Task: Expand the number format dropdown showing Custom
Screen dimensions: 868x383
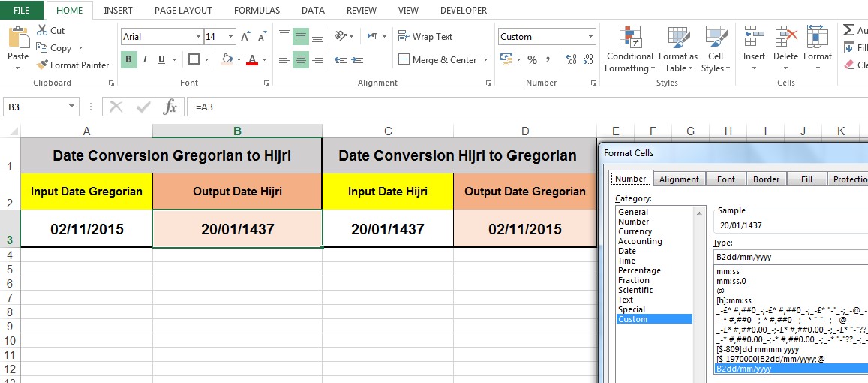Action: tap(591, 37)
